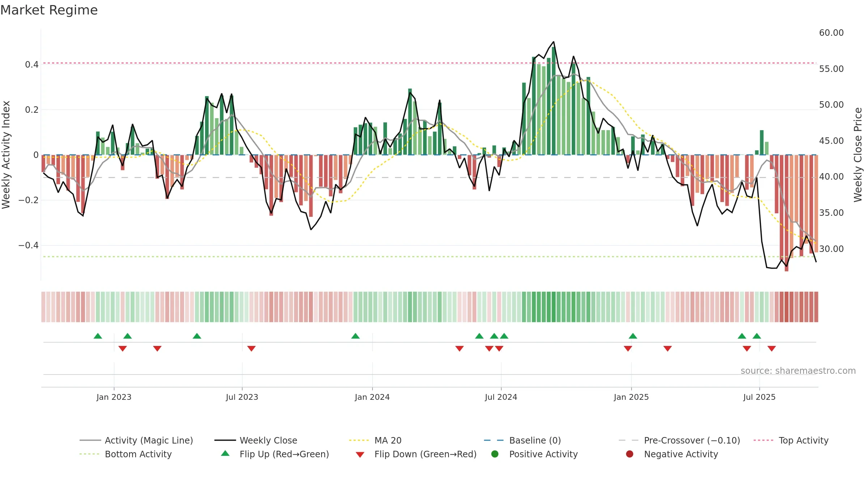
Task: Toggle Pre-Crossover (−0.10) legend entry
Action: coord(679,440)
